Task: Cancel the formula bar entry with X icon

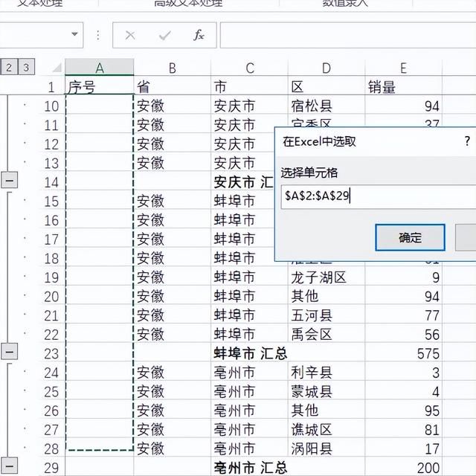Action: 130,36
